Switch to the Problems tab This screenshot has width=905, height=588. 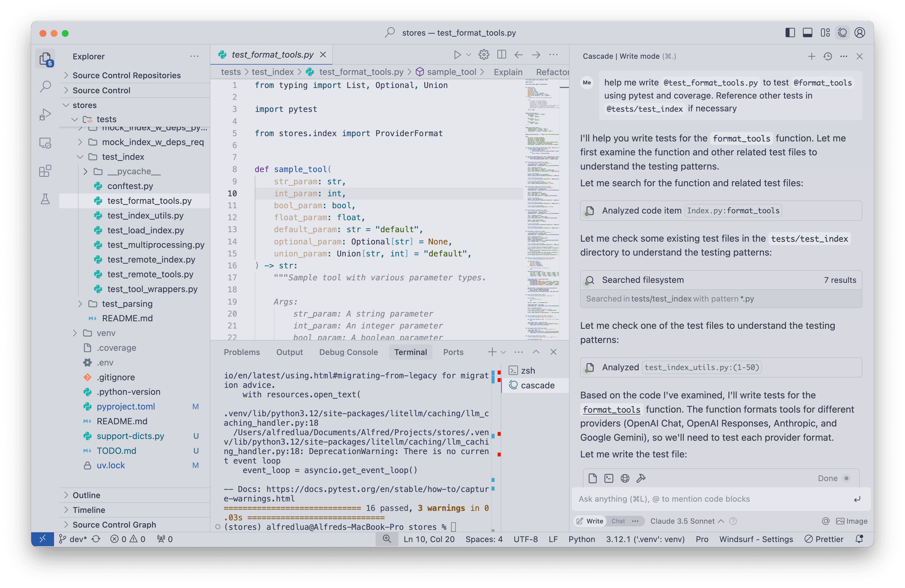[x=242, y=352]
